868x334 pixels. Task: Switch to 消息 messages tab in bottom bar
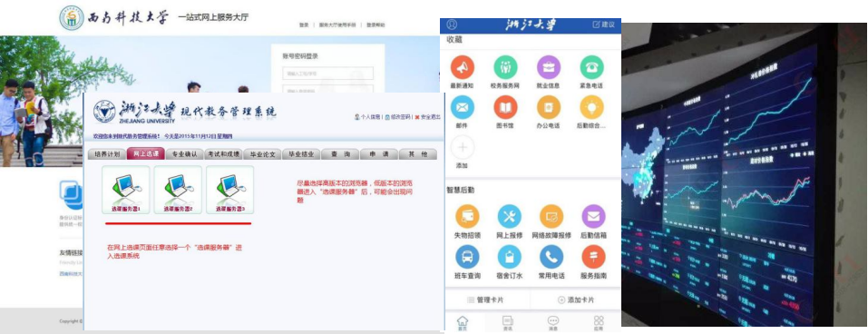point(552,323)
